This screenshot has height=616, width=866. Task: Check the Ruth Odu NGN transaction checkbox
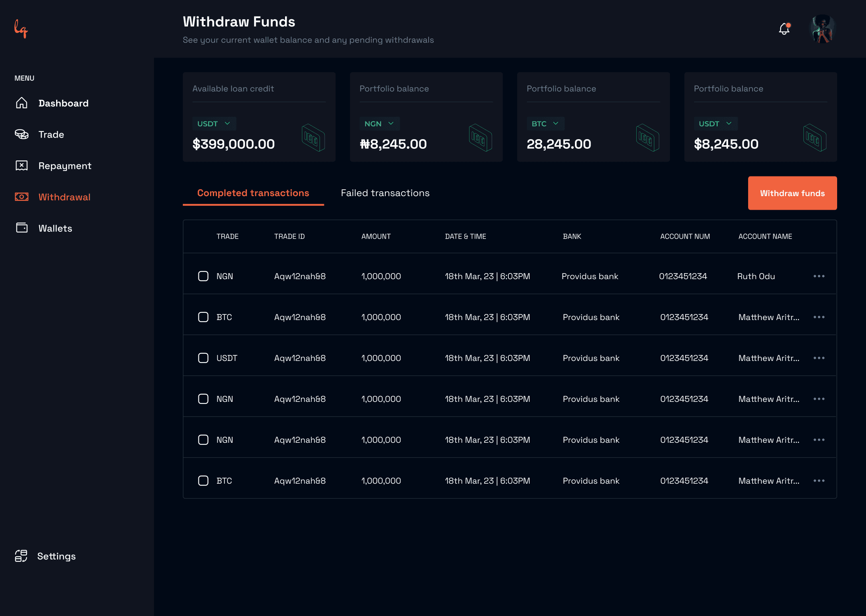click(203, 276)
